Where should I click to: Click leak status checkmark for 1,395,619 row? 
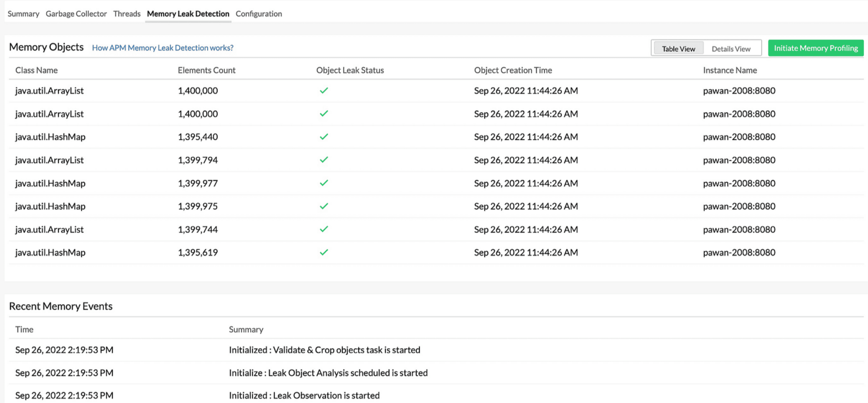click(323, 252)
